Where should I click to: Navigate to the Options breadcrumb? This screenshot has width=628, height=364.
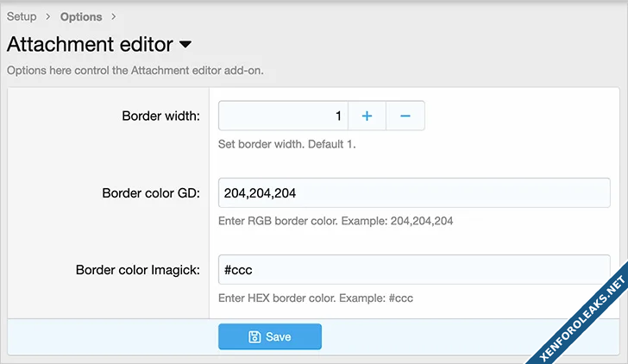pyautogui.click(x=81, y=16)
